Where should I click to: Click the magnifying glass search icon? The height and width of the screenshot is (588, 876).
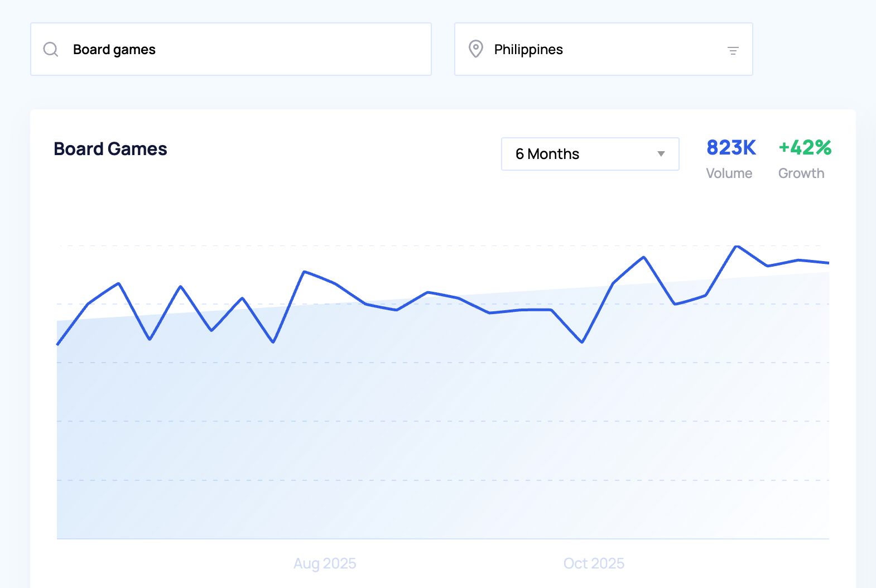pyautogui.click(x=51, y=50)
